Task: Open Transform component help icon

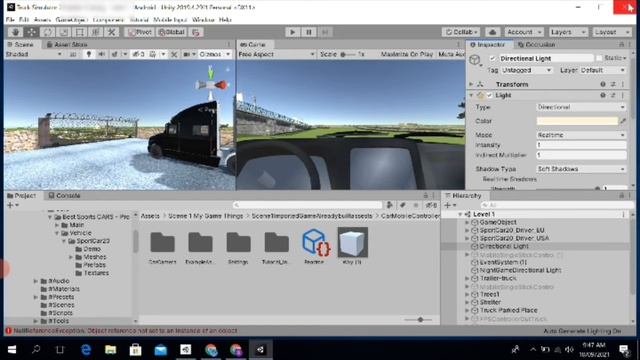Action: click(603, 84)
